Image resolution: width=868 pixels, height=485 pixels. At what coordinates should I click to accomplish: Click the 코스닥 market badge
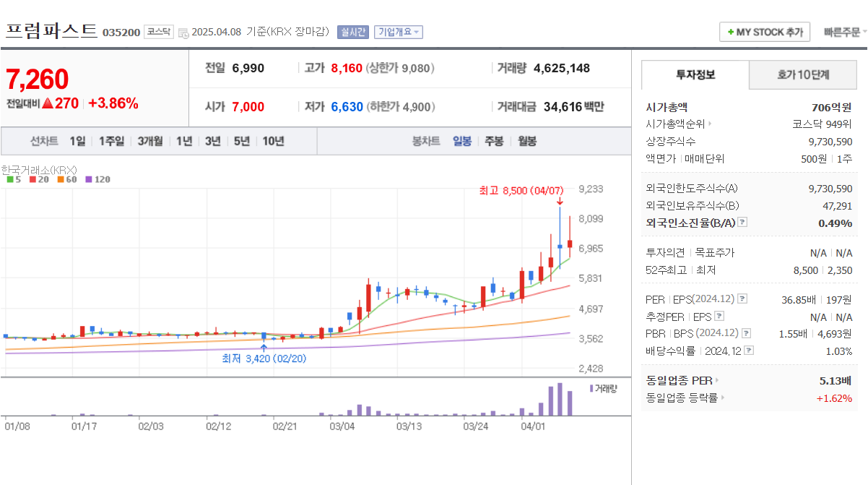159,32
